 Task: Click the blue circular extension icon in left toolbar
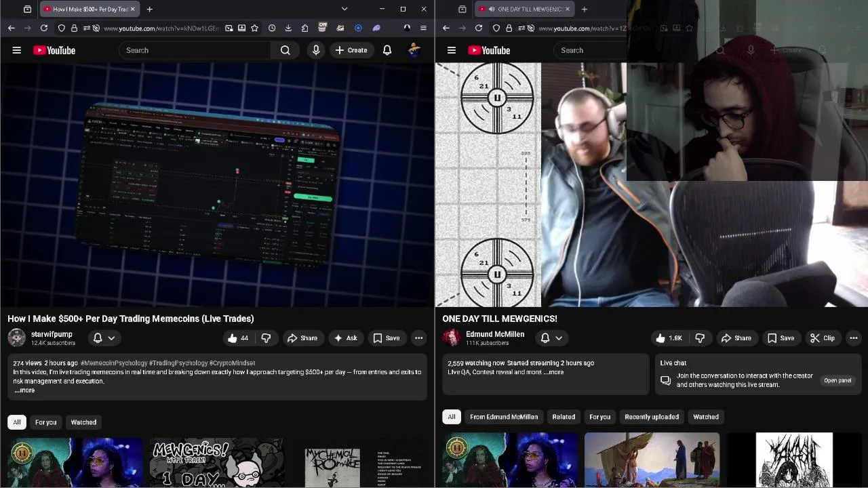[x=358, y=28]
